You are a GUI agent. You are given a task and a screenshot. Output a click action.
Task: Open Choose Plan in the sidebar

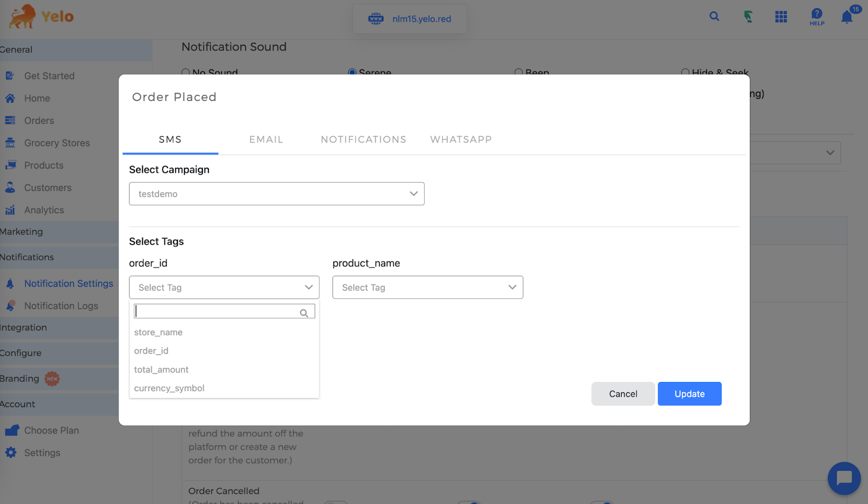(x=52, y=430)
